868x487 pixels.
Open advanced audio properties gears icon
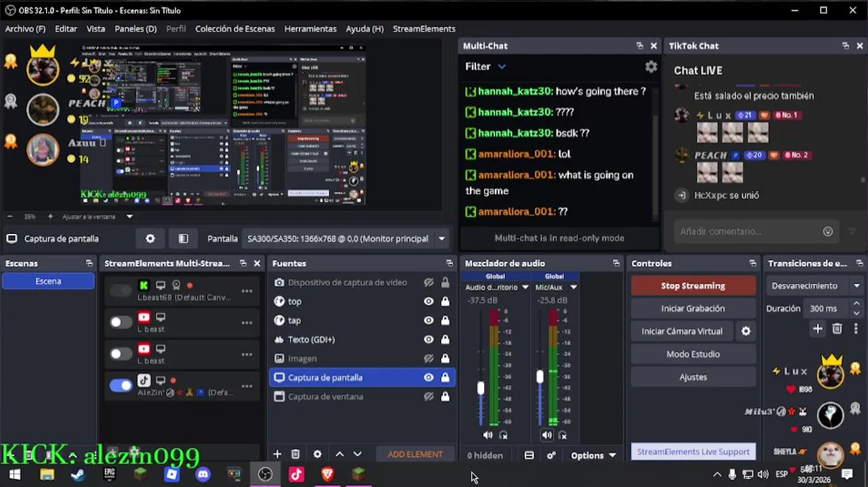(x=552, y=455)
